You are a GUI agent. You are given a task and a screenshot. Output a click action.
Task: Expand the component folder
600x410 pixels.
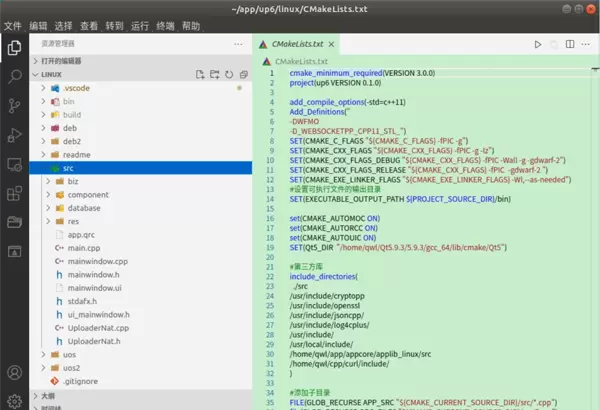click(x=88, y=194)
